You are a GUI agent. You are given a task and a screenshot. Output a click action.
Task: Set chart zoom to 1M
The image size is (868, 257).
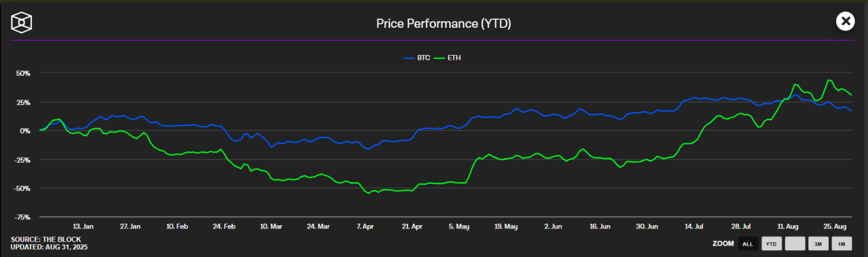(841, 243)
